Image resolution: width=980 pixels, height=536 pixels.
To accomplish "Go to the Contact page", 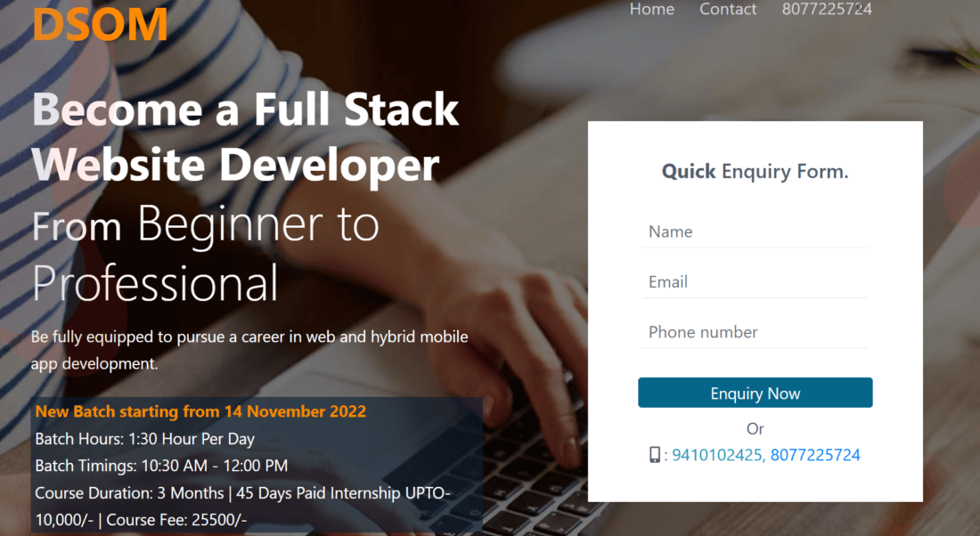I will (x=728, y=10).
